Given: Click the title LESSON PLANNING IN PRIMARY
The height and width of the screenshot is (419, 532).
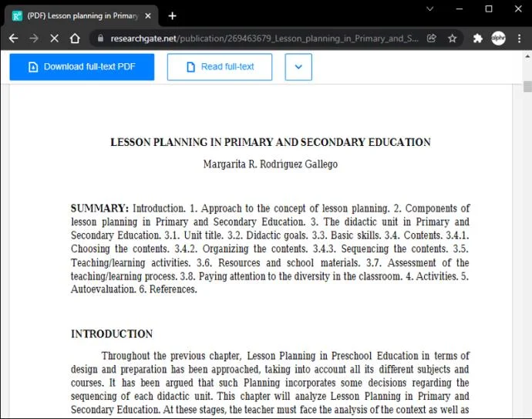Looking at the screenshot, I should point(271,142).
